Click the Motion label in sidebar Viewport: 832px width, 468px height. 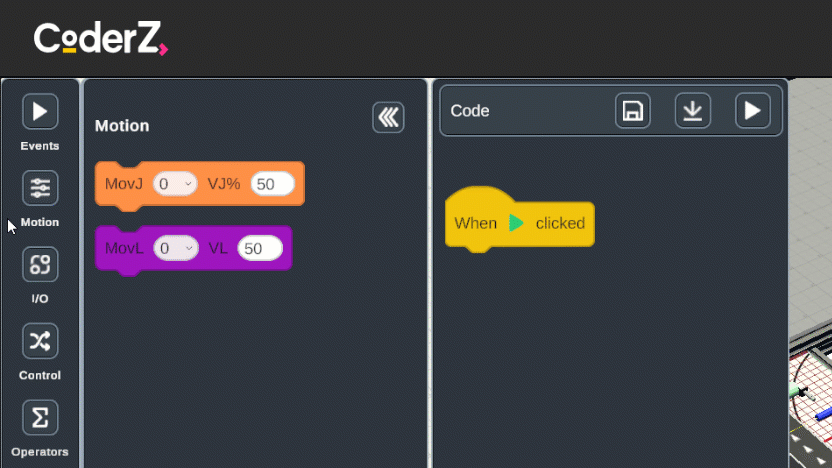(x=40, y=222)
